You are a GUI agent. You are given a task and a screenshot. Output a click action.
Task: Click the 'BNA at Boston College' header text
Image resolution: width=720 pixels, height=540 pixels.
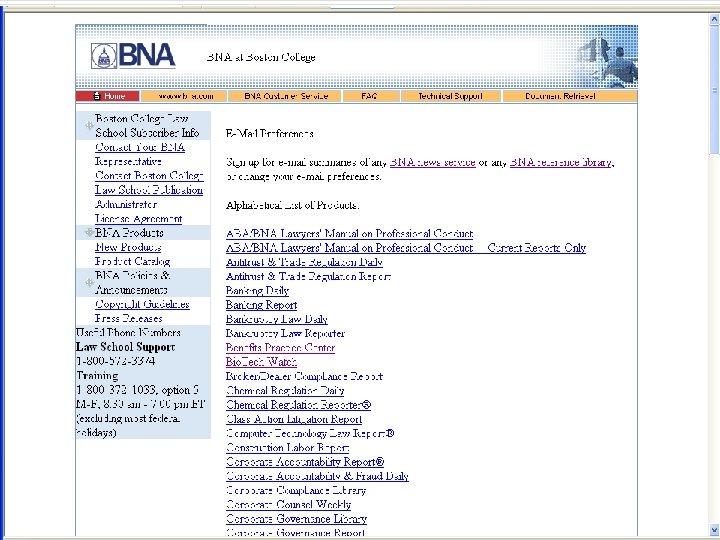(261, 57)
